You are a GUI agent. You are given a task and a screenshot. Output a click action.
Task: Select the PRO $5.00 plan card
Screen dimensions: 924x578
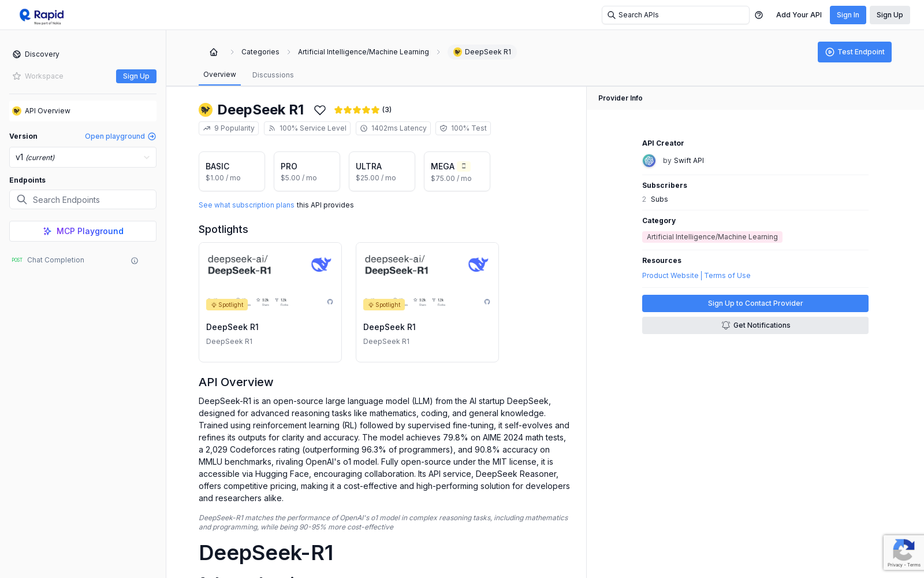(x=307, y=171)
